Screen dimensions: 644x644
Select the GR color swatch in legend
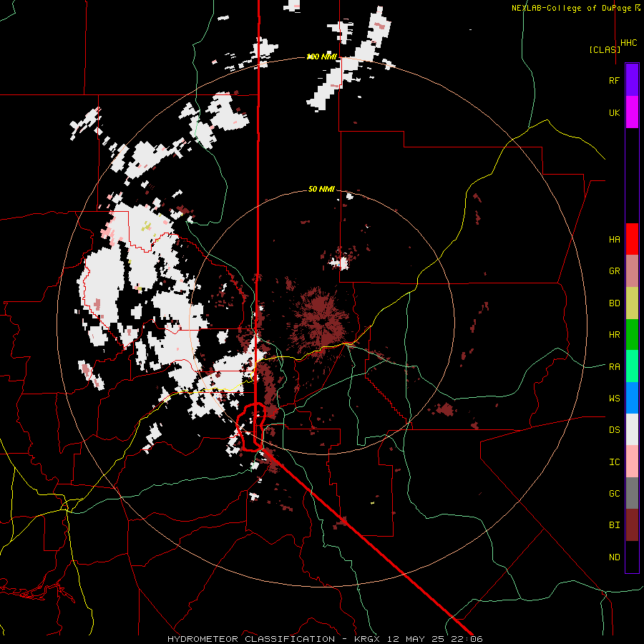pos(632,271)
